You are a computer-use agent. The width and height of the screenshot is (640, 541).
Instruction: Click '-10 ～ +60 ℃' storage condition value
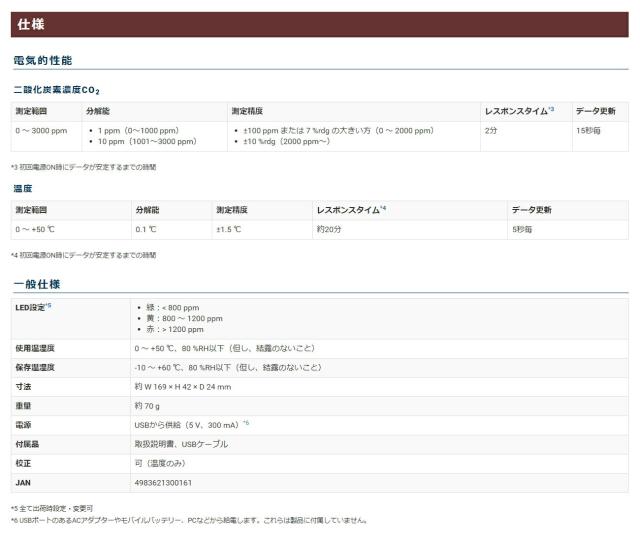tap(228, 367)
